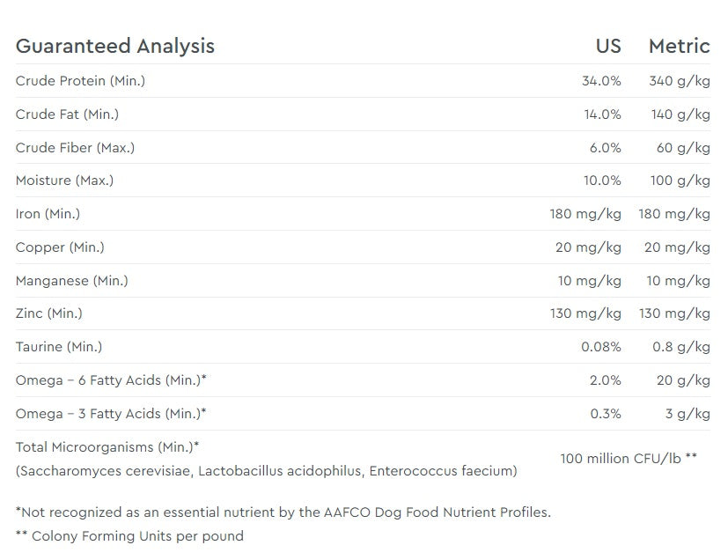Select the Zinc (Min.) 130 mg/kg US value
The width and height of the screenshot is (728, 560).
[x=585, y=313]
